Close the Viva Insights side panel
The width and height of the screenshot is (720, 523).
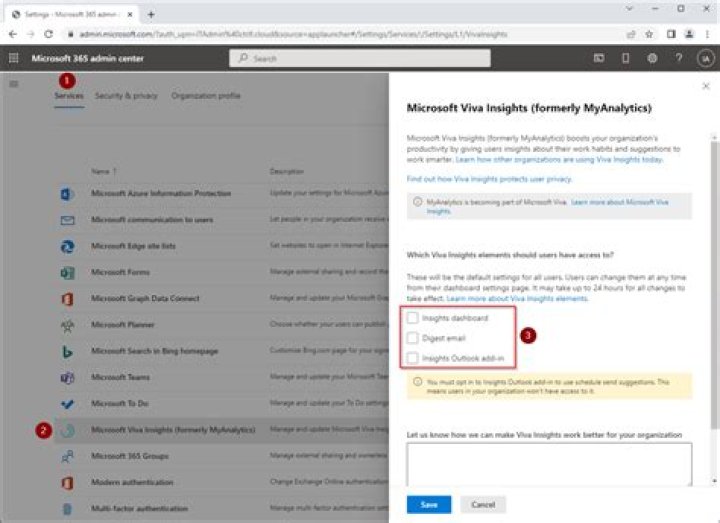click(706, 86)
